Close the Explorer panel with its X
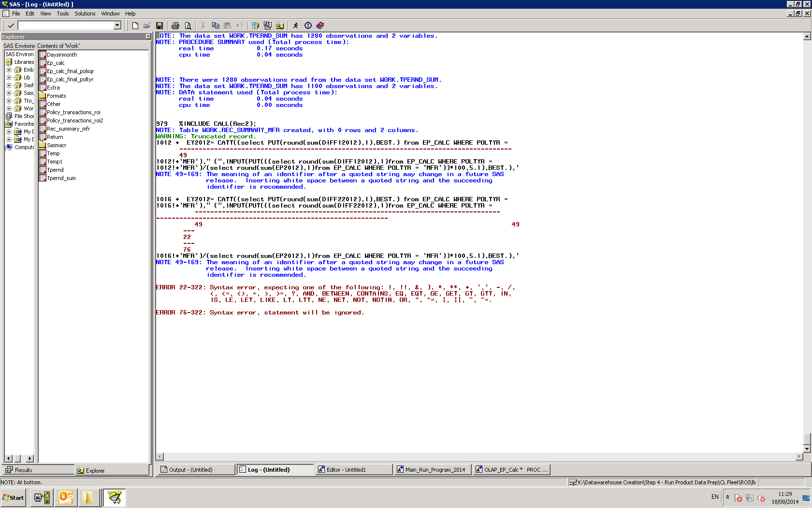Viewport: 812px width, 508px height. point(148,37)
